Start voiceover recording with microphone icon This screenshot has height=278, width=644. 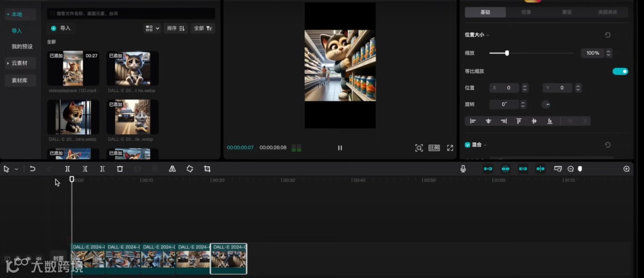click(463, 169)
